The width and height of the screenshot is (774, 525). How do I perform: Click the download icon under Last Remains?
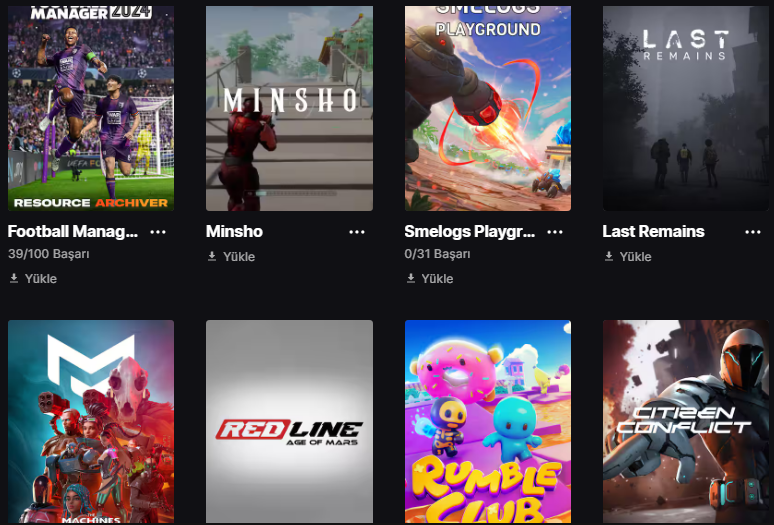[609, 256]
